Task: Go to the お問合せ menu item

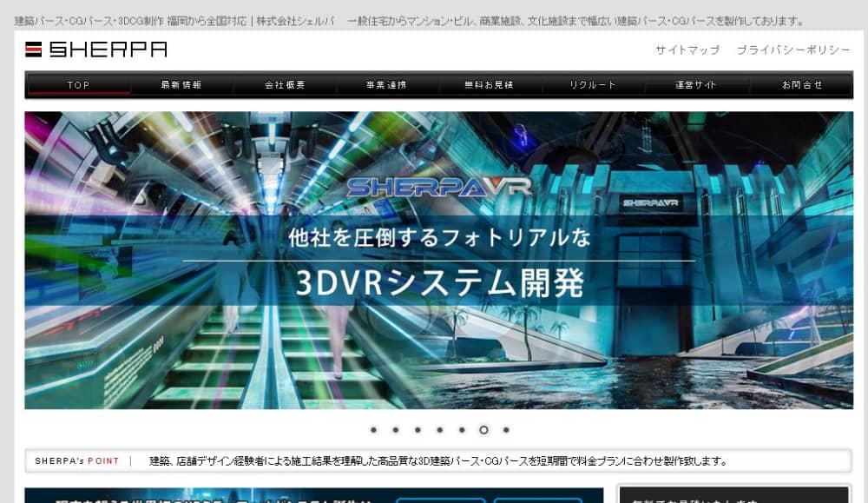Action: pos(801,85)
